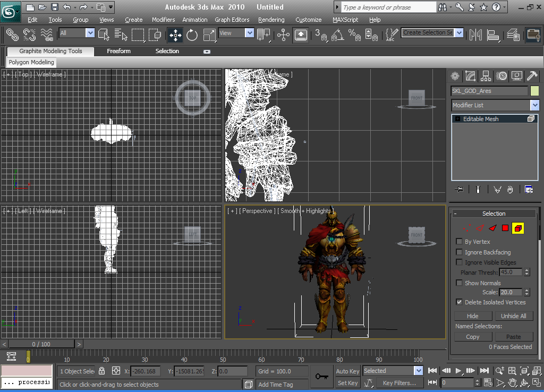The width and height of the screenshot is (544, 392).
Task: Open the selection filter All dropdown
Action: [x=90, y=33]
